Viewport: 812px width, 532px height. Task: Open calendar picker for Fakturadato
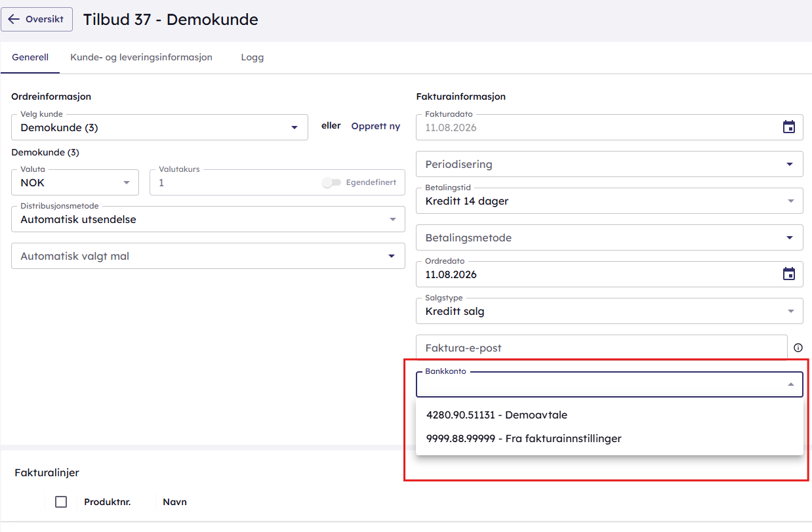[788, 127]
